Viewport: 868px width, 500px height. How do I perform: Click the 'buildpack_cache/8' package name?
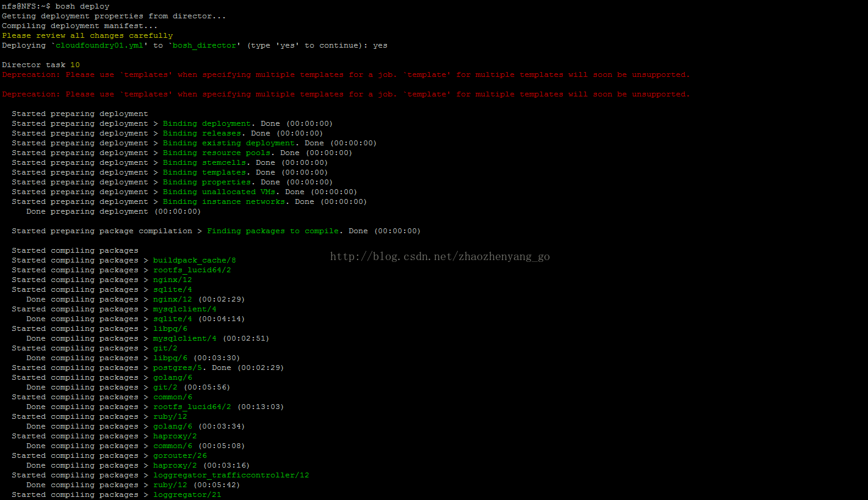point(195,260)
